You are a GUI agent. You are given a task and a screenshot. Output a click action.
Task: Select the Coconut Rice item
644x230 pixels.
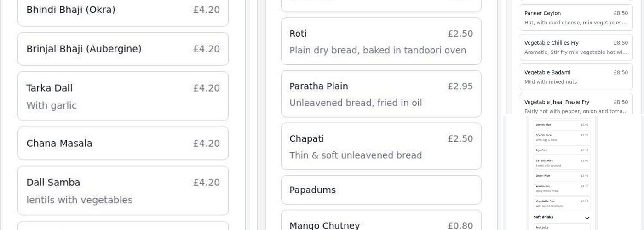(x=562, y=163)
